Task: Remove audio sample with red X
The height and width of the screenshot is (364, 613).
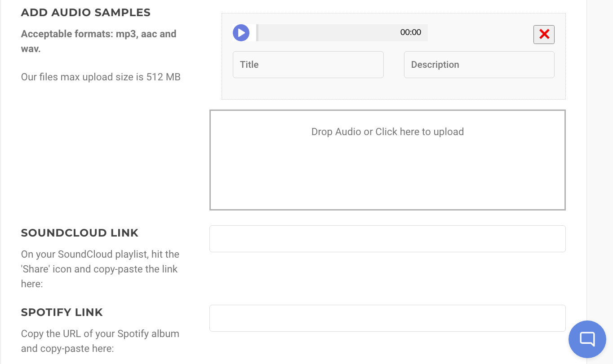Action: point(544,35)
